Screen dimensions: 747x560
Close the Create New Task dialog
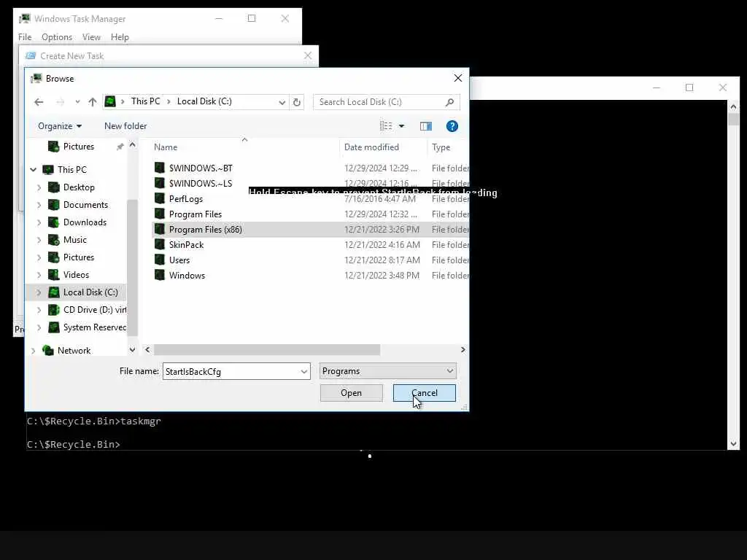click(x=308, y=55)
